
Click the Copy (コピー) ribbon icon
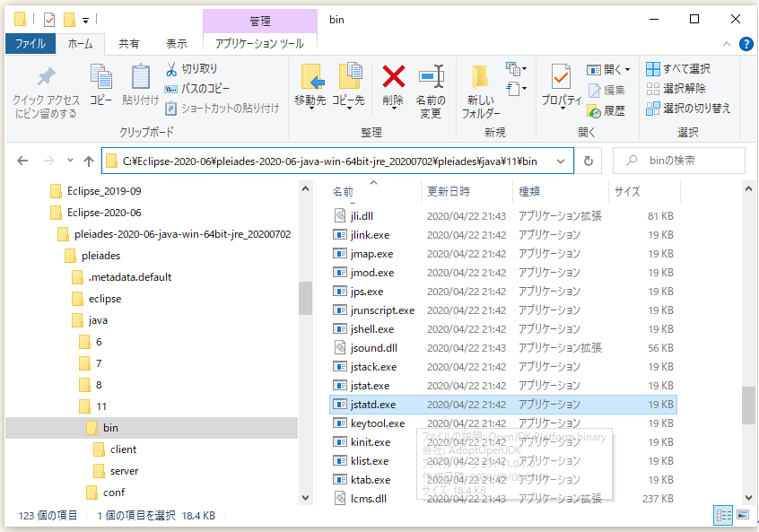(x=100, y=76)
